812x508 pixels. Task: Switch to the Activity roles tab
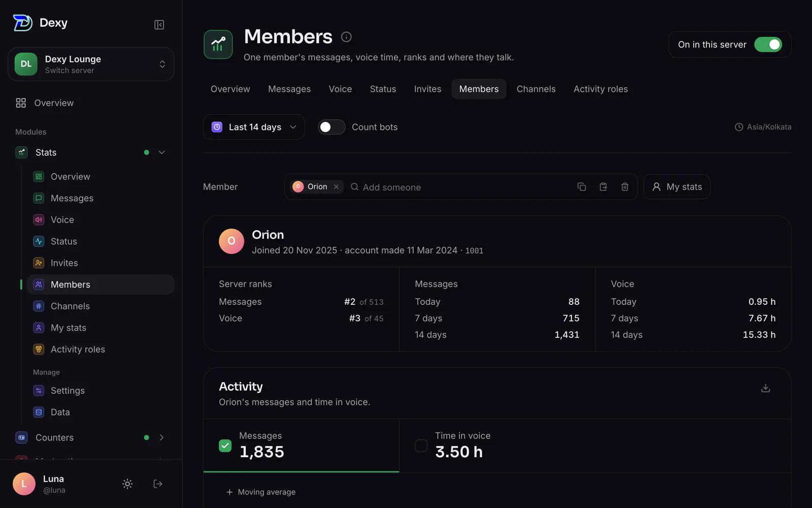pyautogui.click(x=600, y=89)
